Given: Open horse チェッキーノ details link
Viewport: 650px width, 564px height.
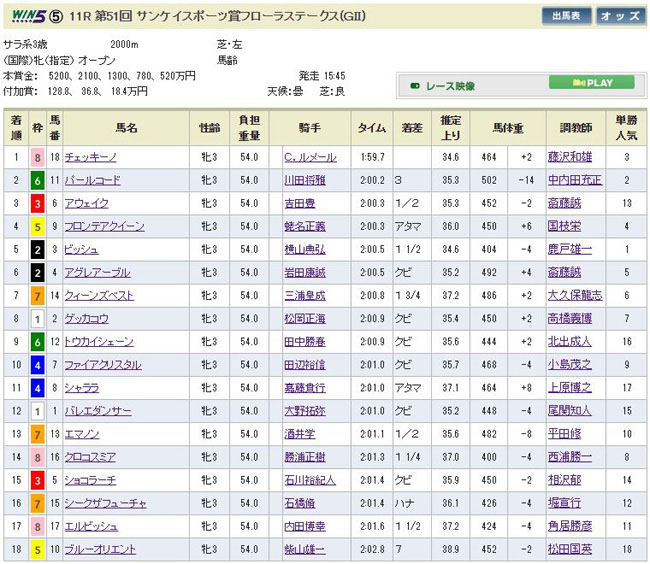Looking at the screenshot, I should 93,157.
